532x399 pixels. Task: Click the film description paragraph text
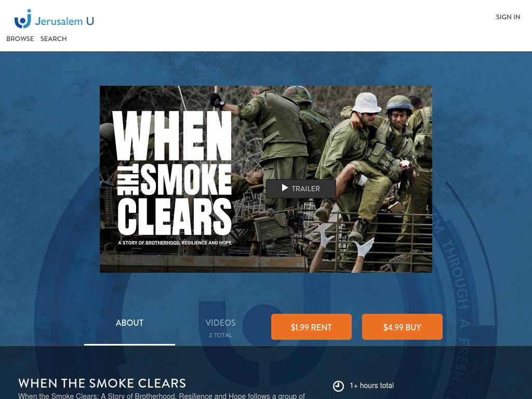tap(162, 395)
